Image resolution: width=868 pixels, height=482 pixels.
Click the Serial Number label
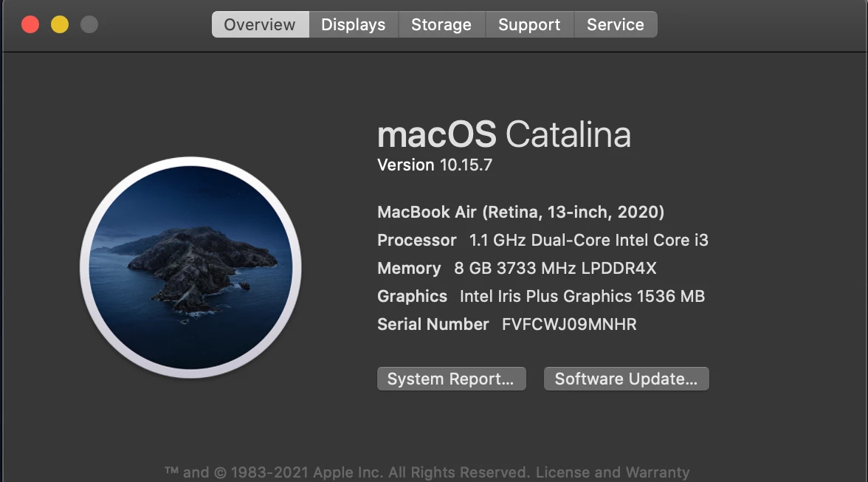tap(433, 324)
